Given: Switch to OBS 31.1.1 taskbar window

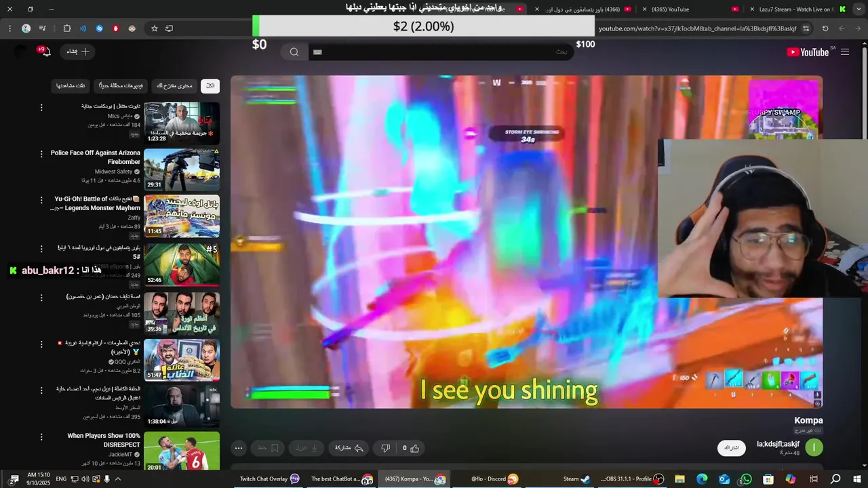Looking at the screenshot, I should pos(631,479).
